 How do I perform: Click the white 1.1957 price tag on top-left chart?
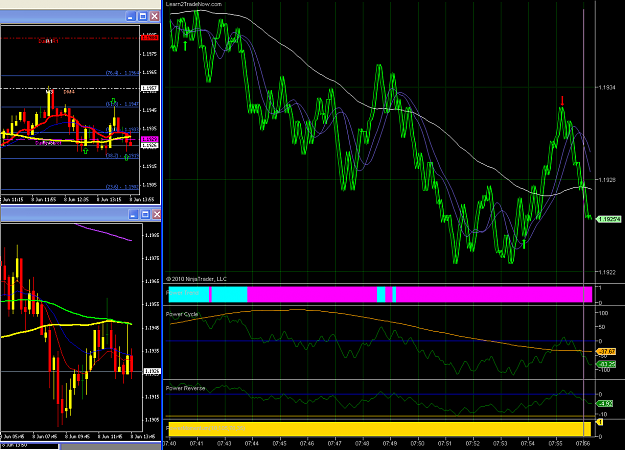[150, 88]
